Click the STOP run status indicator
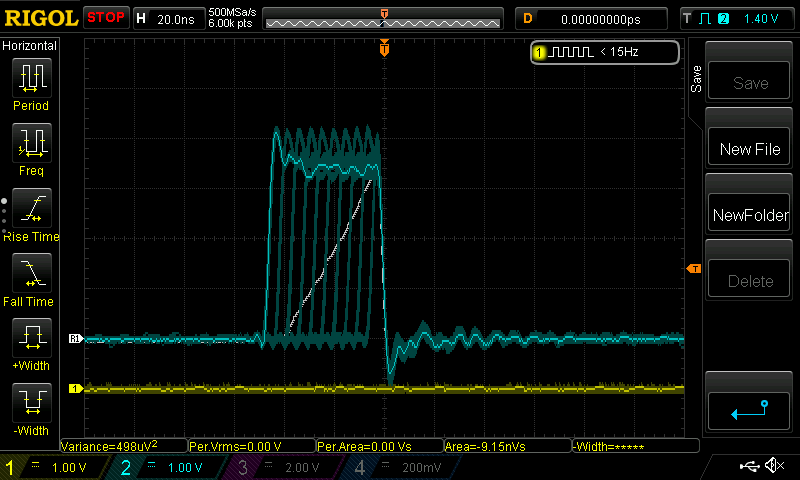This screenshot has width=800, height=480. coord(106,18)
